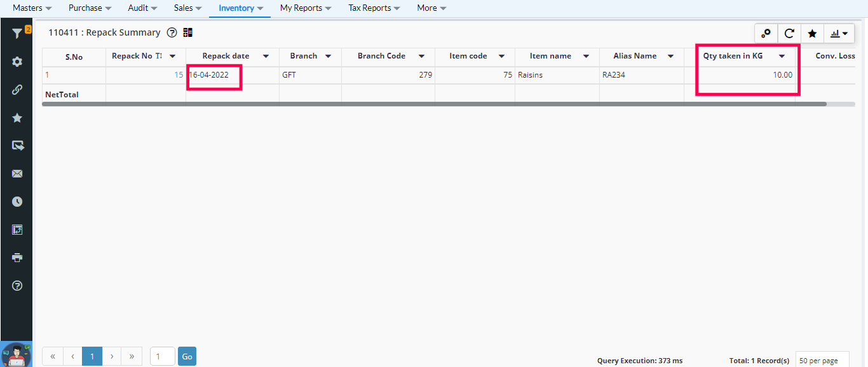
Task: Click the clock schedule icon in the sidebar
Action: coord(17,202)
